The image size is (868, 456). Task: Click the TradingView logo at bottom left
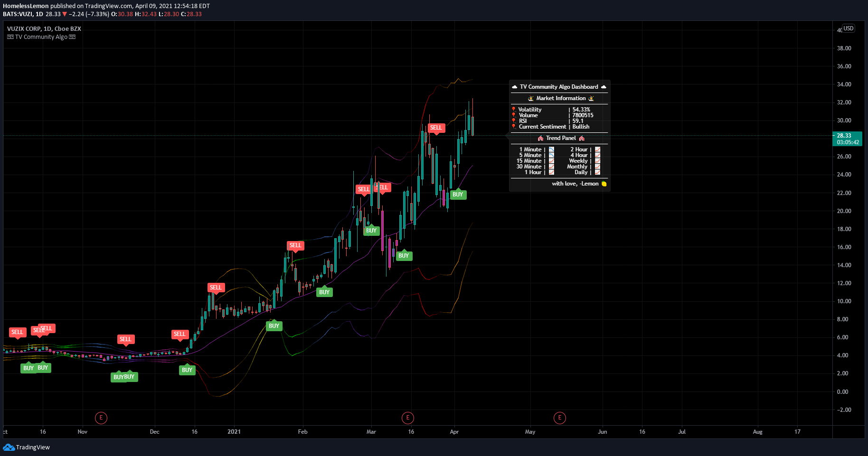(26, 447)
